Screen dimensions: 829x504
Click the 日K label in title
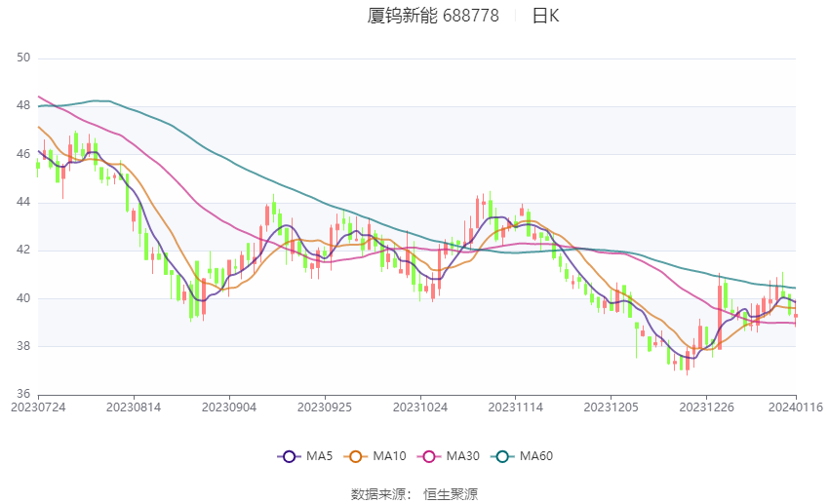pyautogui.click(x=545, y=16)
